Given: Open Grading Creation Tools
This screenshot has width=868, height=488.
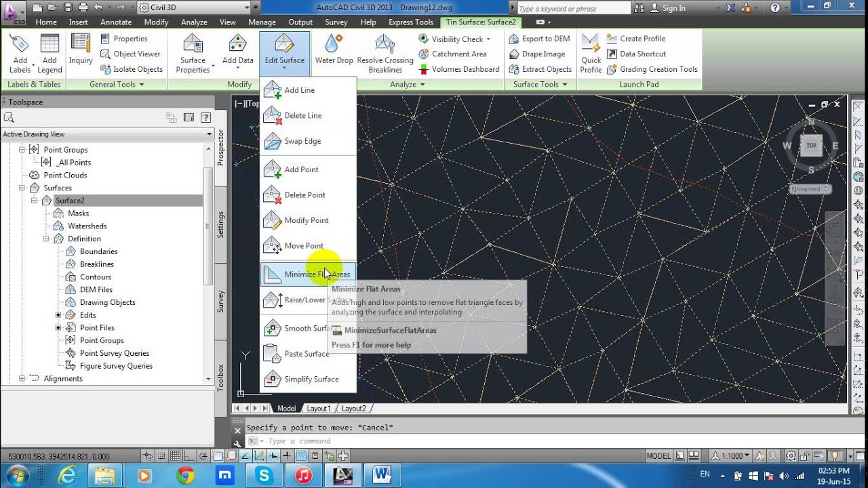Looking at the screenshot, I should (x=652, y=69).
